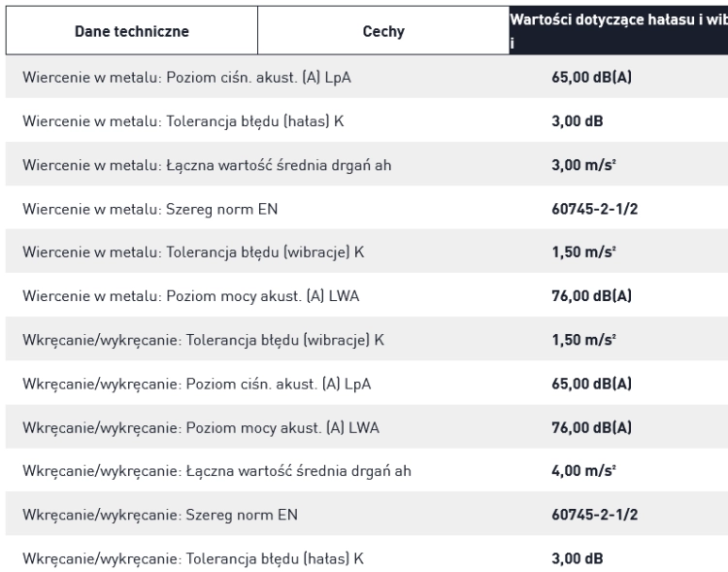Select the 60745-2-1/2 value for Wiercenie w metalu
This screenshot has height=572, width=728.
[595, 209]
